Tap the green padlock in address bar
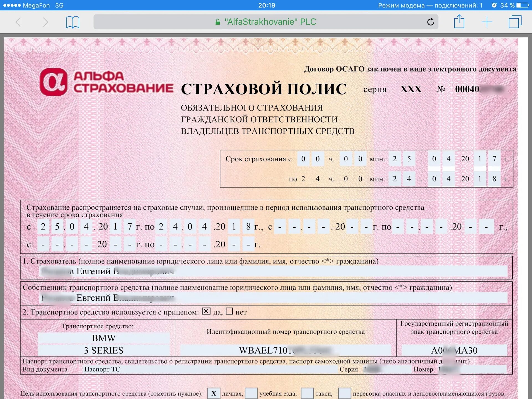The height and width of the screenshot is (399, 532). 218,22
